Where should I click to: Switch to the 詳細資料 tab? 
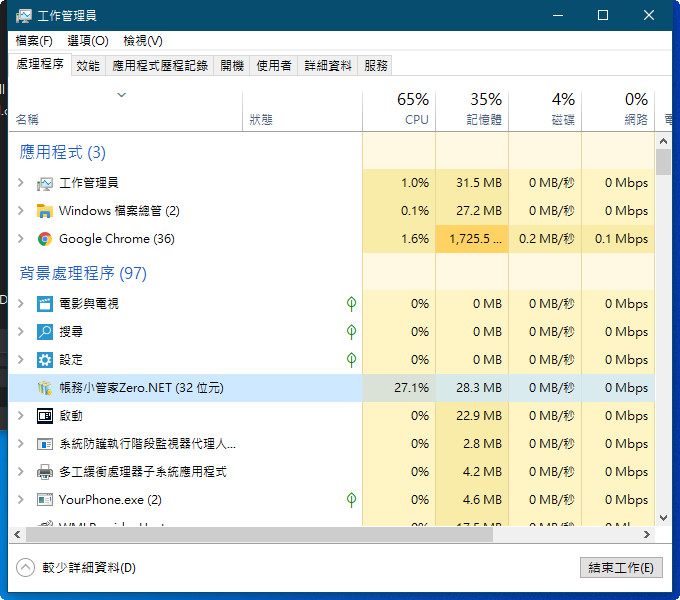[327, 65]
